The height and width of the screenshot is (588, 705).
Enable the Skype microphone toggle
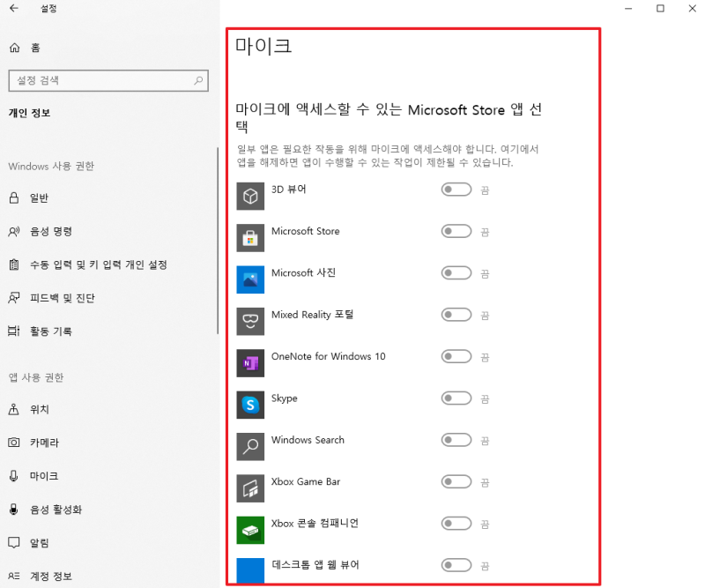coord(456,398)
